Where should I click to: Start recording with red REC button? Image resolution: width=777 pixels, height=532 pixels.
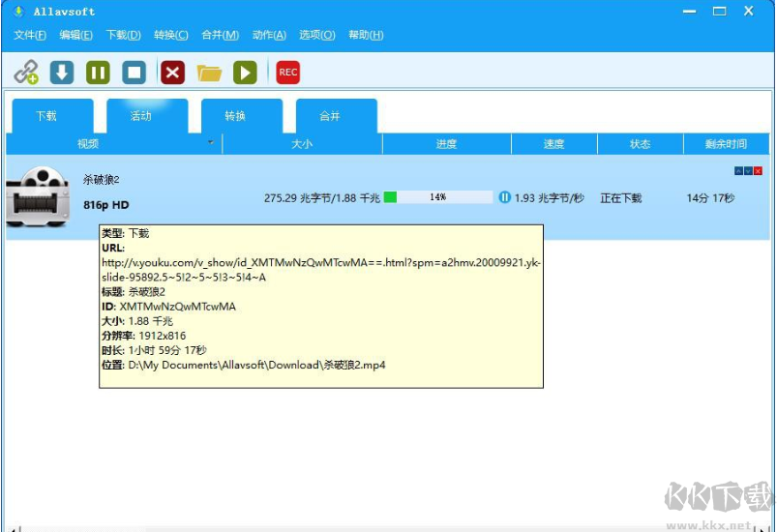[x=288, y=73]
